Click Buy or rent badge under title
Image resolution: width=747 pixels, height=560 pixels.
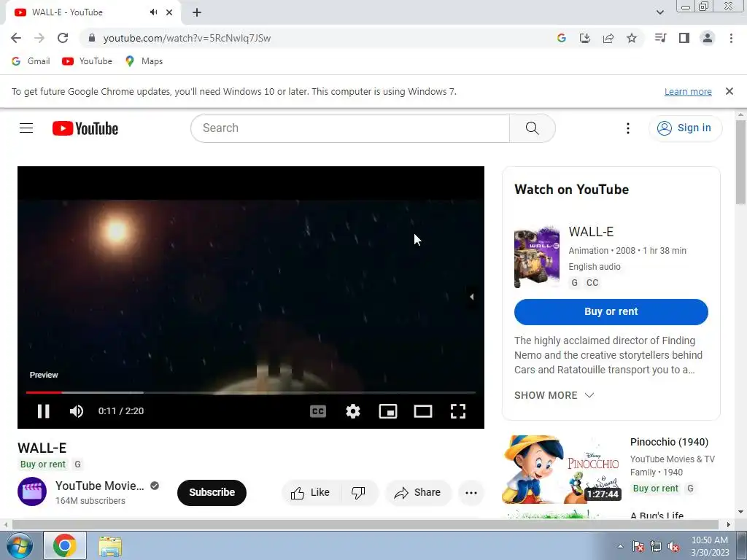pyautogui.click(x=43, y=464)
